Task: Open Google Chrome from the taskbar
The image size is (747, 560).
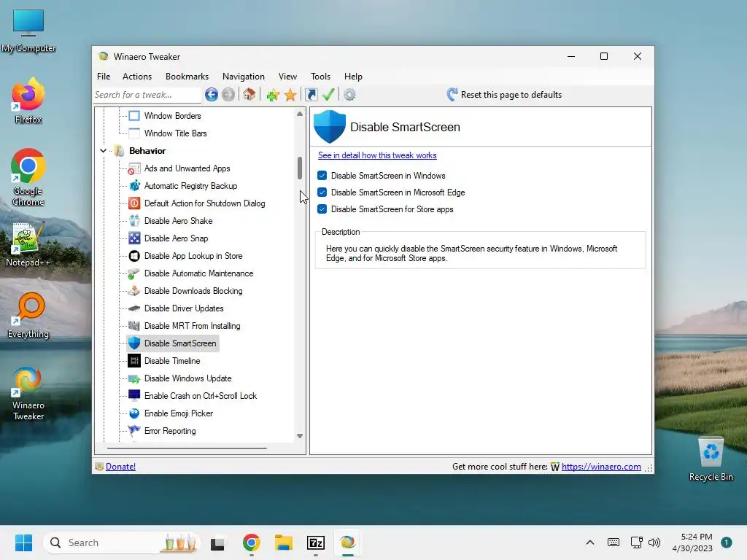Action: (252, 542)
